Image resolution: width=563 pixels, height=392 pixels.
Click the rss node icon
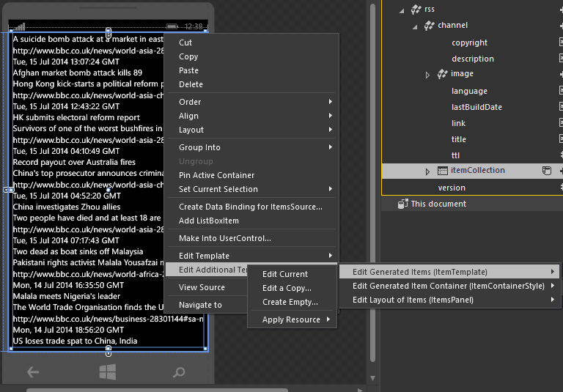coord(416,10)
